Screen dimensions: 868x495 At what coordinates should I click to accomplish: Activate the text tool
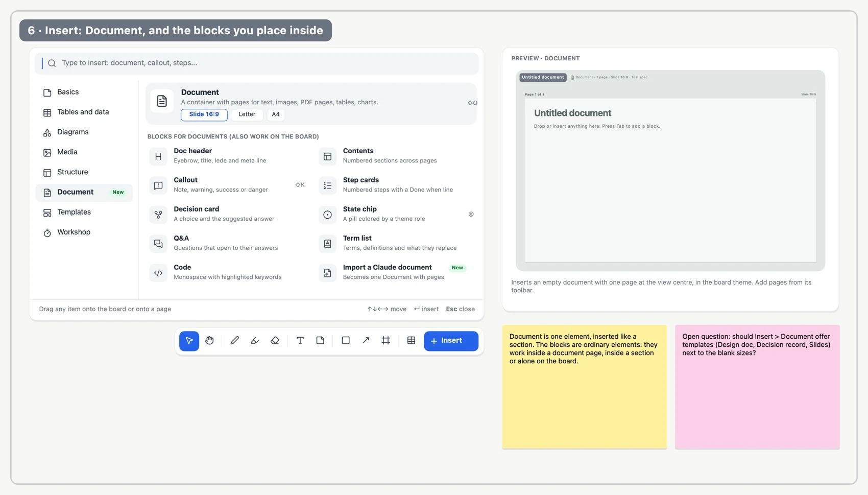click(300, 341)
